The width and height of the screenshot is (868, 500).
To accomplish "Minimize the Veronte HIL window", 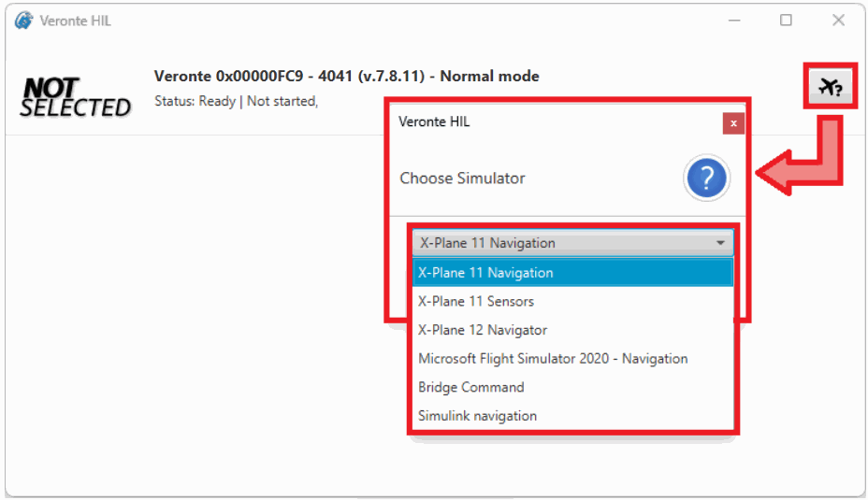I will pyautogui.click(x=734, y=21).
